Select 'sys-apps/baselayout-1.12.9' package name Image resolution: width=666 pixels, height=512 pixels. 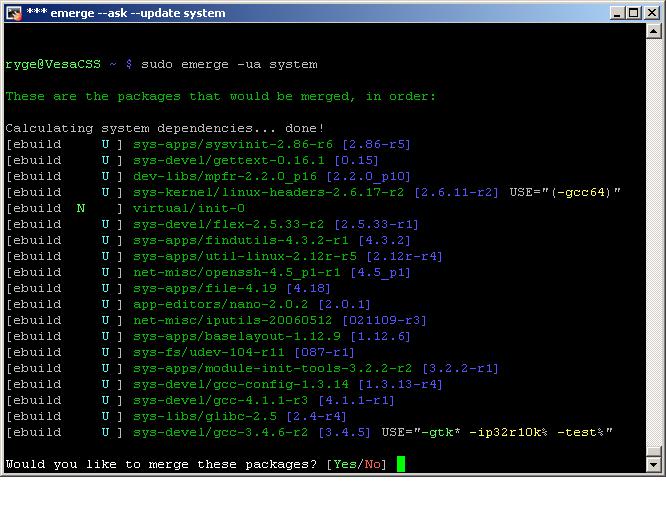[x=237, y=337]
